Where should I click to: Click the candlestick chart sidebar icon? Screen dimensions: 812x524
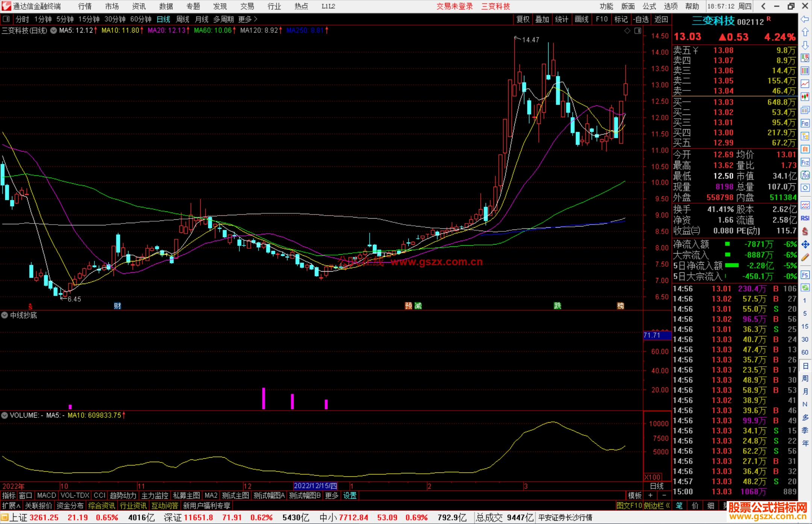[805, 97]
